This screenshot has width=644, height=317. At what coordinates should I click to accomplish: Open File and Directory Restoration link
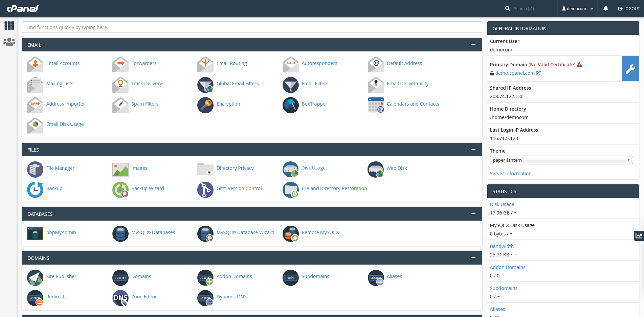[334, 188]
